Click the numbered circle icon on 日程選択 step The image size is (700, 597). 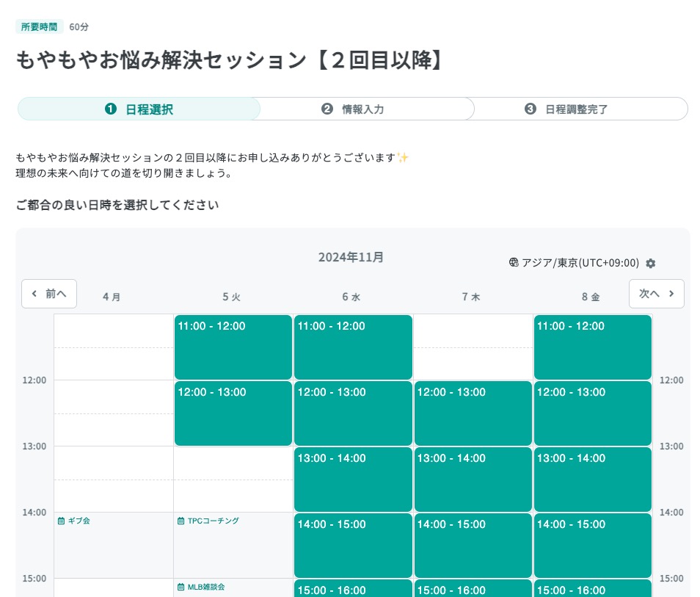[110, 108]
